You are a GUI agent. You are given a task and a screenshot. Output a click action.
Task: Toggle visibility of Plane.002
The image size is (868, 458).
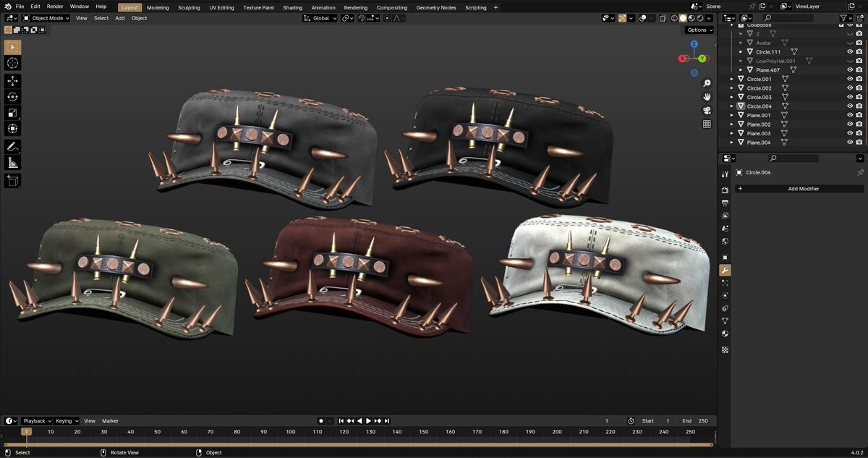(850, 124)
